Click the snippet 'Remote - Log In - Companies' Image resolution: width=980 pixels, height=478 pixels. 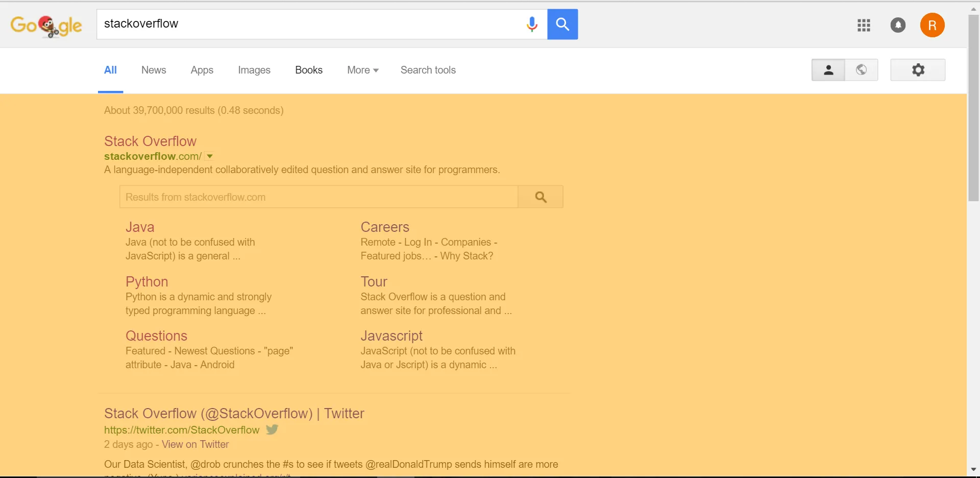coord(426,242)
